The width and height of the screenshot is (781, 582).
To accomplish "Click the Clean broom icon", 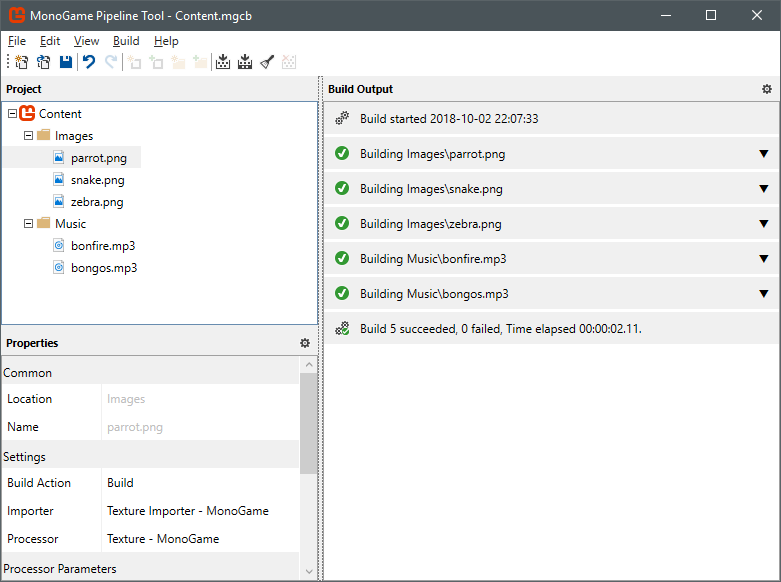I will click(267, 62).
